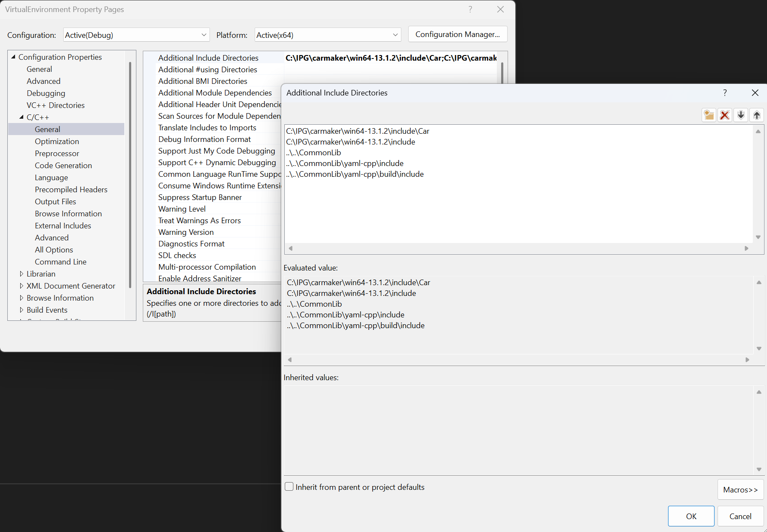Viewport: 767px width, 532px height.
Task: Select the SDL checks property row
Action: pyautogui.click(x=177, y=255)
